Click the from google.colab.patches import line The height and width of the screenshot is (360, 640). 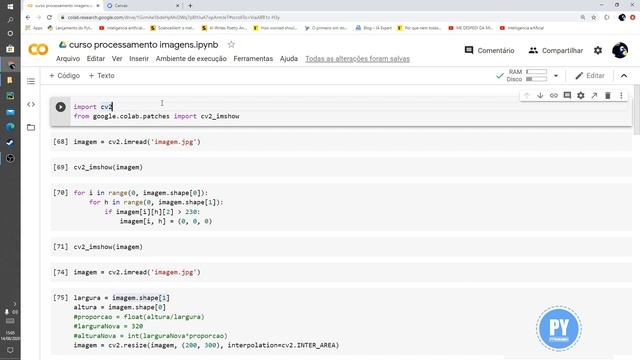click(x=156, y=116)
